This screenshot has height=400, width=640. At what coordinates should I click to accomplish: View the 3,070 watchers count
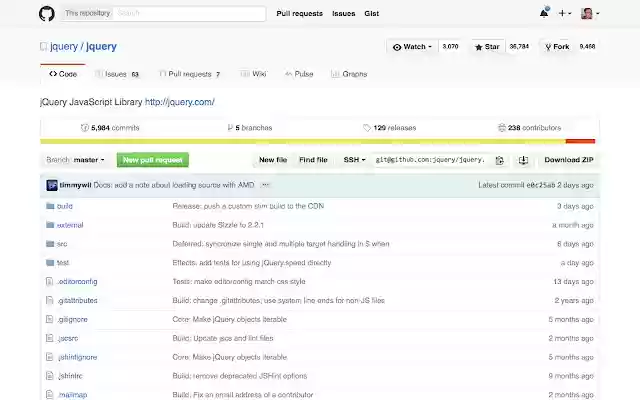pyautogui.click(x=450, y=47)
